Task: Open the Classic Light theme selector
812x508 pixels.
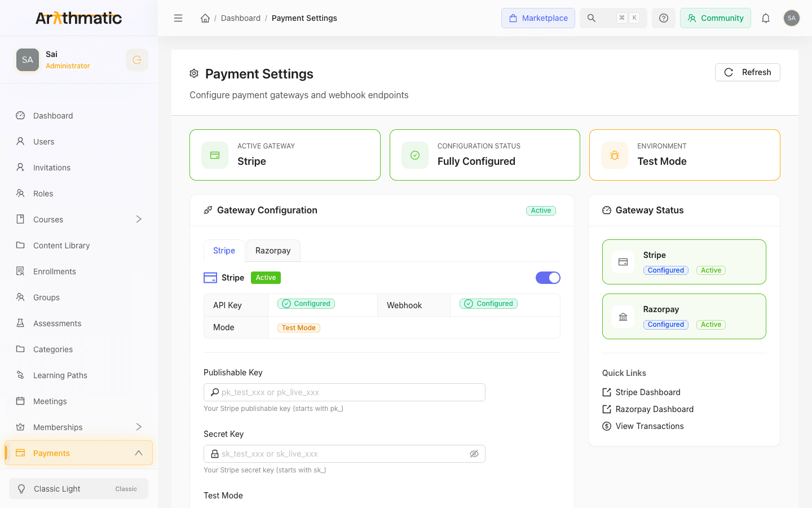Action: coord(78,489)
